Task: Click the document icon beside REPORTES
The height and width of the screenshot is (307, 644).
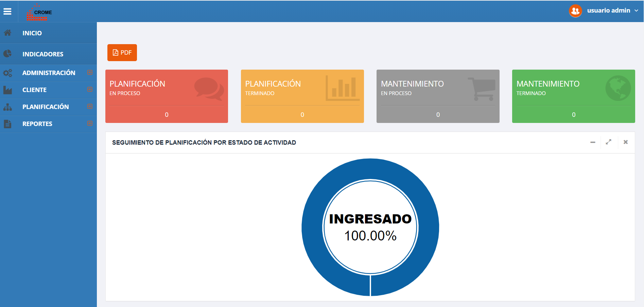Action: click(x=7, y=124)
